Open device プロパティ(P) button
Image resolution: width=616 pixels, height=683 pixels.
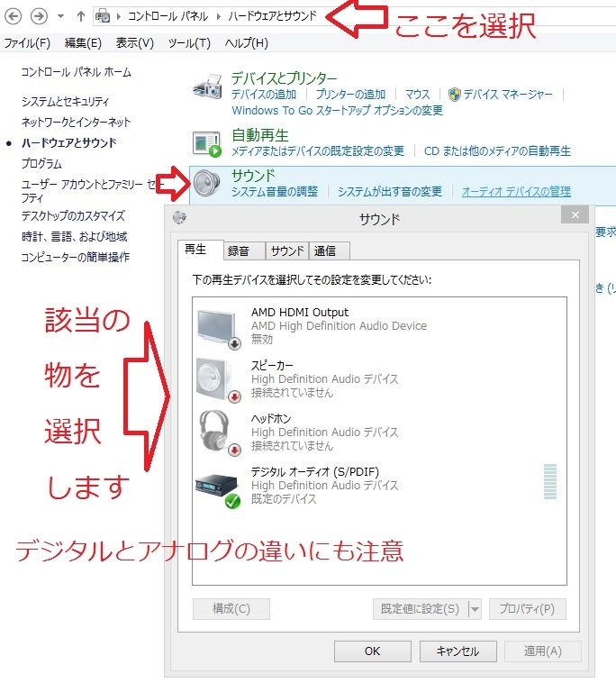[527, 609]
